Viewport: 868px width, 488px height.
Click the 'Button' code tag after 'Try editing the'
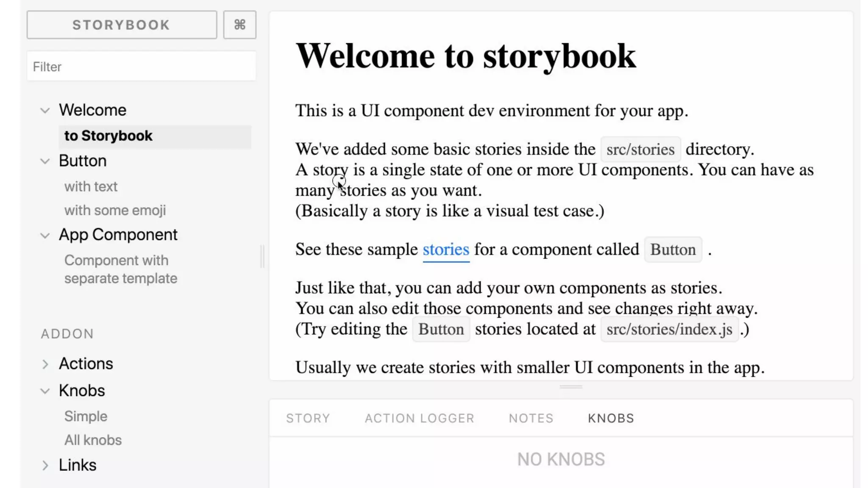pyautogui.click(x=441, y=329)
